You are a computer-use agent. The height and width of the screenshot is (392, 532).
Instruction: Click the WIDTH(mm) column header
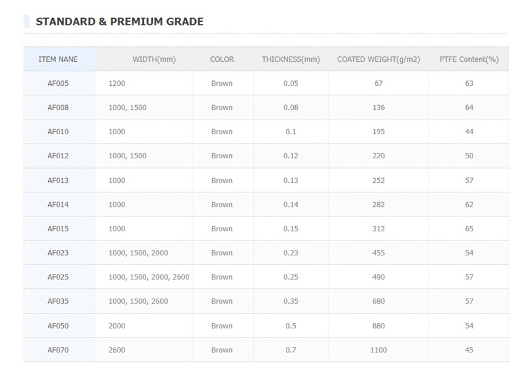154,59
